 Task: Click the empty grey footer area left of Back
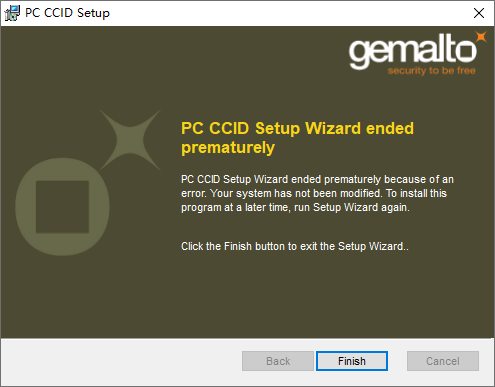click(x=120, y=362)
